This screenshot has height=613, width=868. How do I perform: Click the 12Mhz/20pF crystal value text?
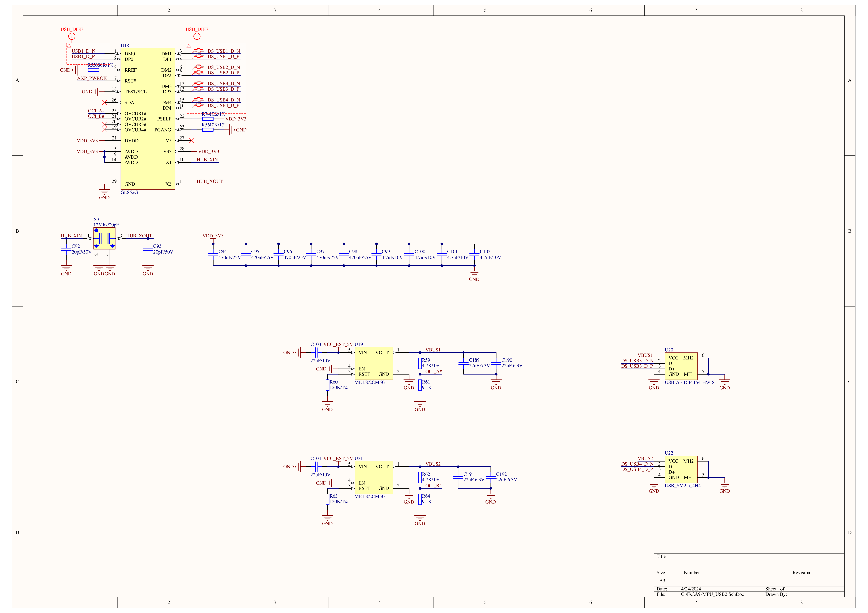[106, 225]
